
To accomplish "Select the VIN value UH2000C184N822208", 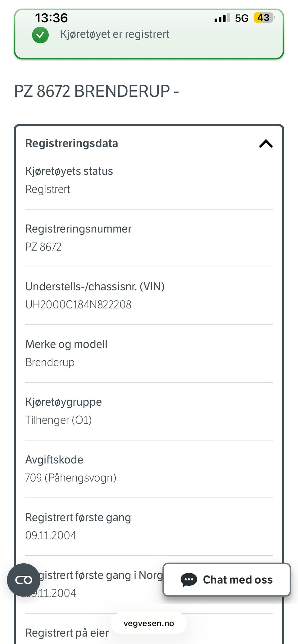I will [x=78, y=304].
